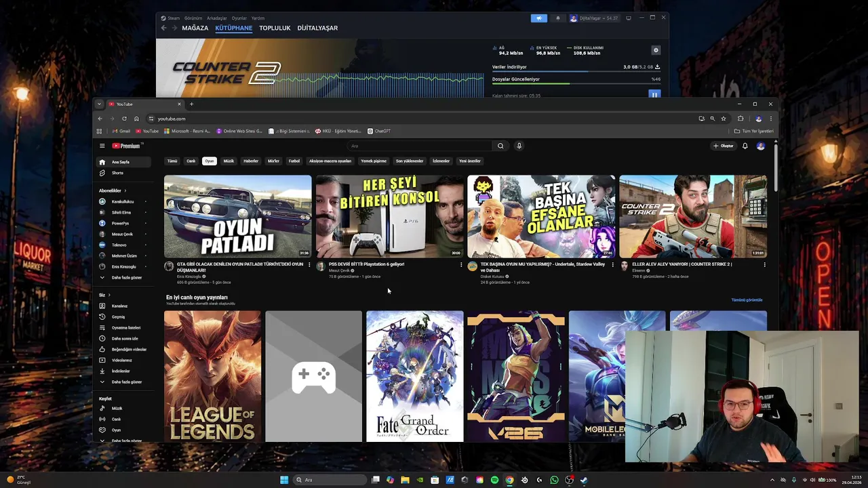Open Karakullukcu subscription channel
Image resolution: width=868 pixels, height=488 pixels.
click(x=122, y=201)
